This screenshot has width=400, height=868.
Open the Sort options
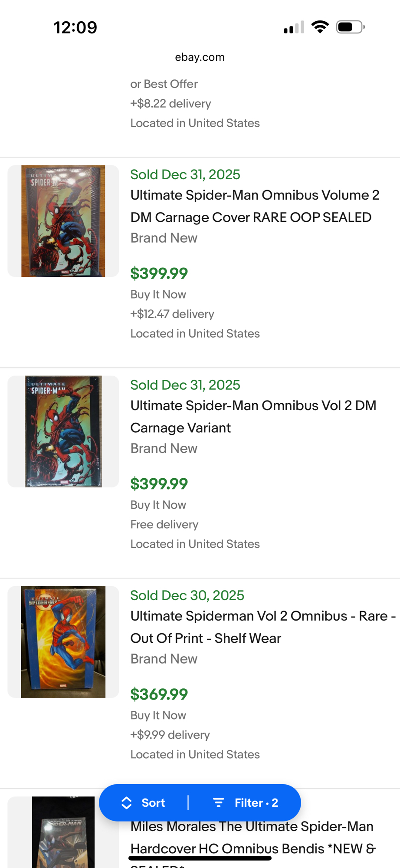coord(144,803)
